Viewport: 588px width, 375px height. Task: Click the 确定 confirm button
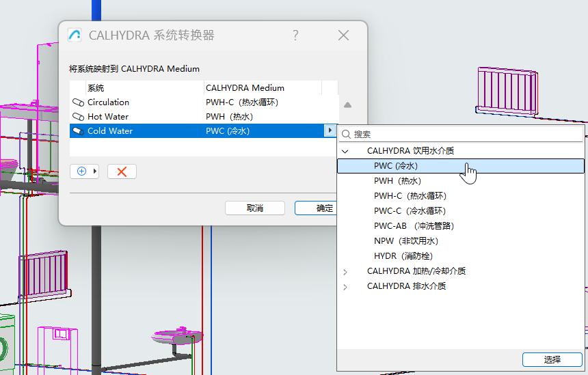tap(316, 208)
